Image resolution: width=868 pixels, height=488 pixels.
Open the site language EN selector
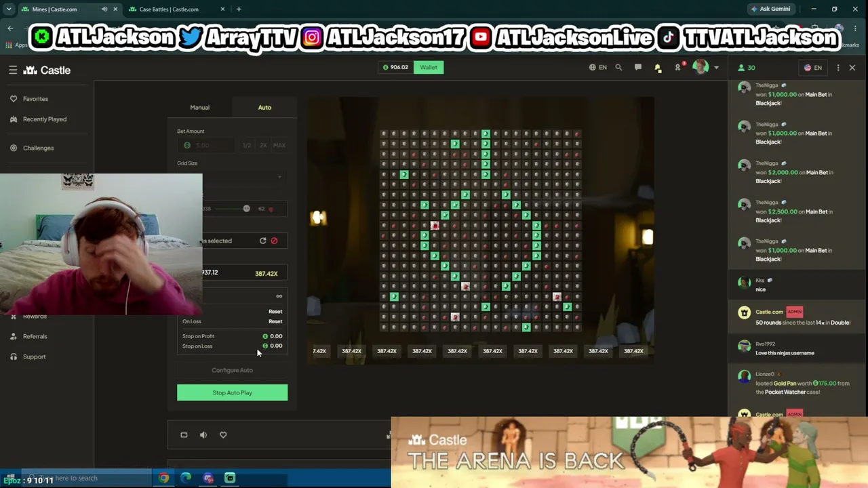598,67
